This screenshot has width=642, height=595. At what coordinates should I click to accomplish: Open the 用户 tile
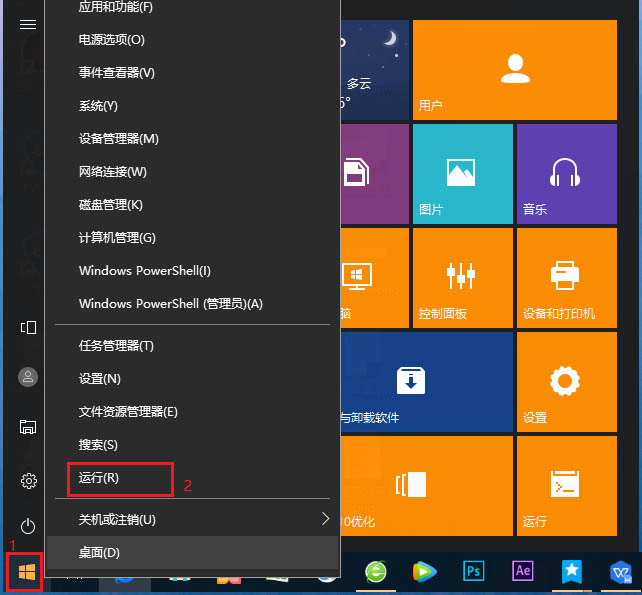[x=514, y=69]
